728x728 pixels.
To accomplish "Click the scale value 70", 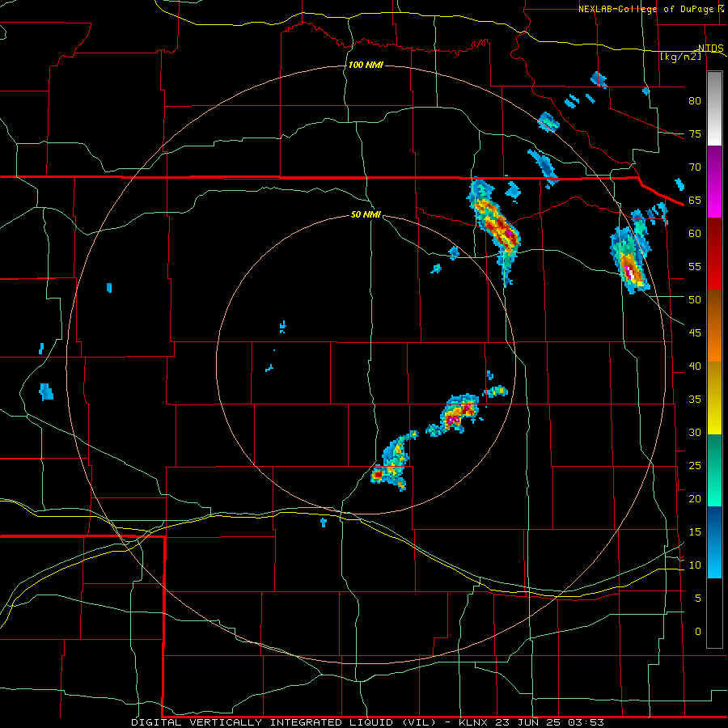I will click(695, 167).
